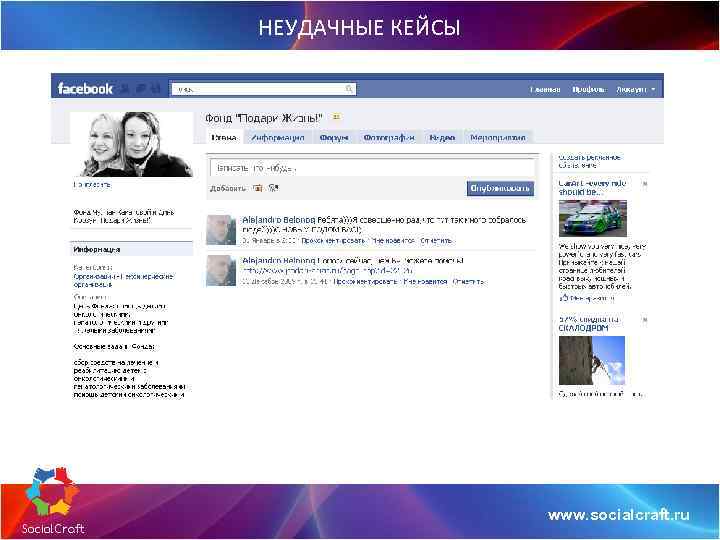720x540 pixels.
Task: Go to Профиль in the header
Action: (x=589, y=89)
